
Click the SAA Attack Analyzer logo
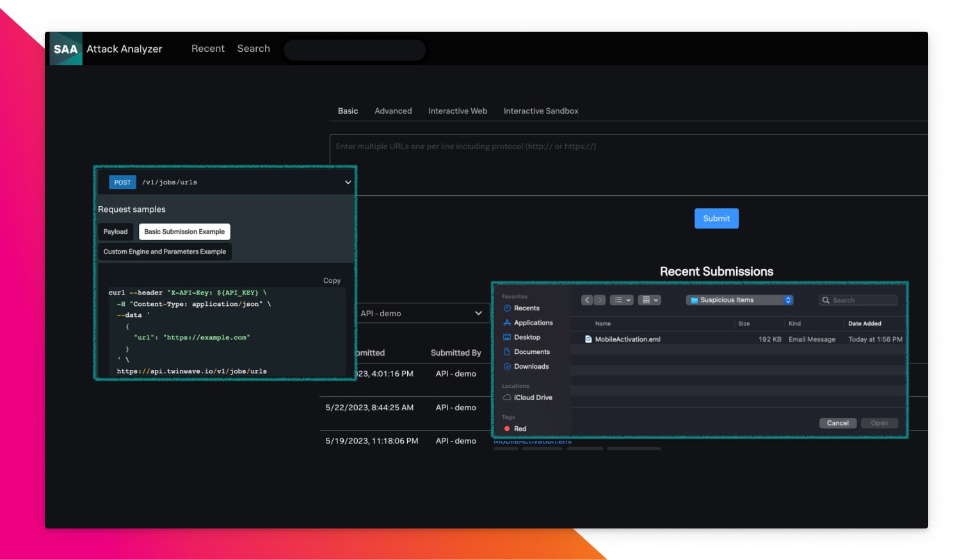(x=66, y=49)
